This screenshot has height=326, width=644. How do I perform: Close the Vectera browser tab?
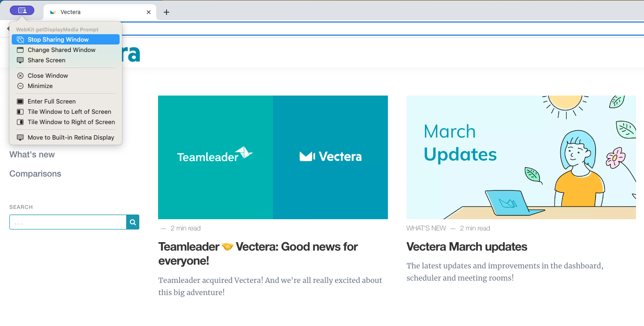coord(149,12)
